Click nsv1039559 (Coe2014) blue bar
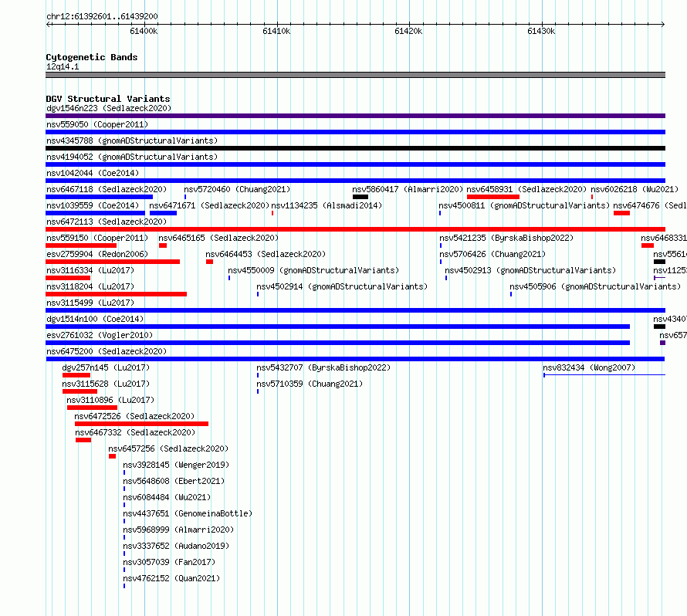 coord(95,213)
